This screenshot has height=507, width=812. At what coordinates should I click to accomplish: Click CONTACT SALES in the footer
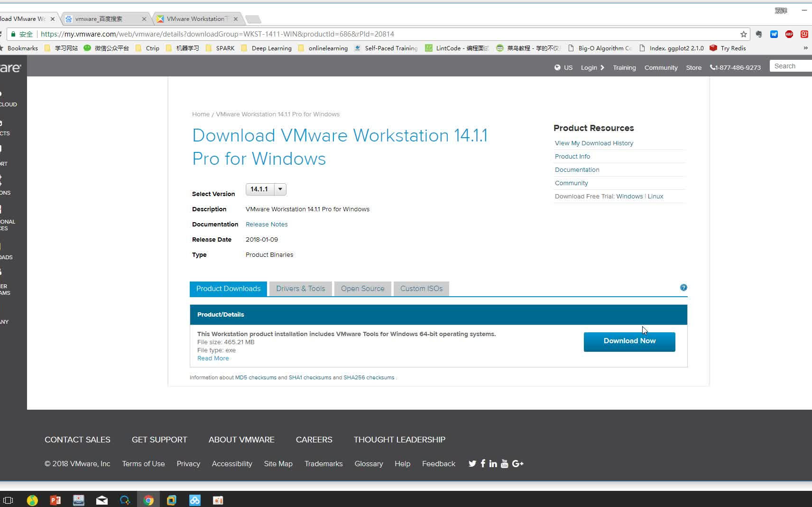pos(77,440)
